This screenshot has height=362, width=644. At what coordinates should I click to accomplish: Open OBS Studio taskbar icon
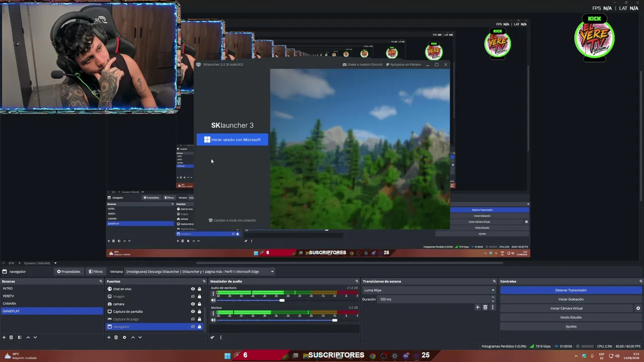coord(383,356)
